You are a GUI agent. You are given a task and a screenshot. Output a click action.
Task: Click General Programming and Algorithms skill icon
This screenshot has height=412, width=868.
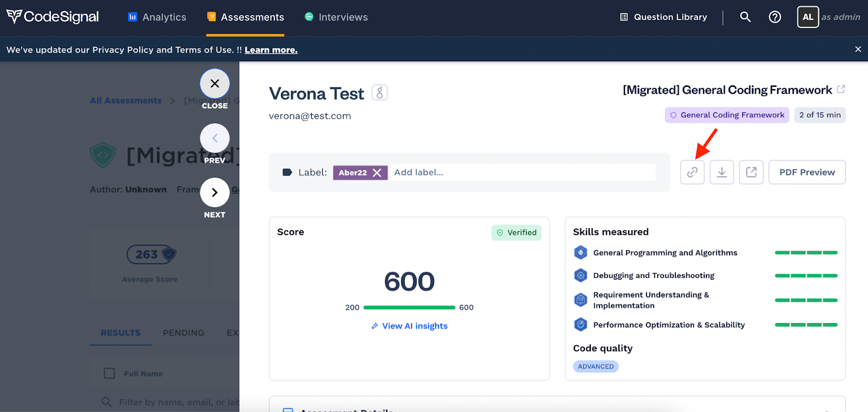tap(580, 252)
